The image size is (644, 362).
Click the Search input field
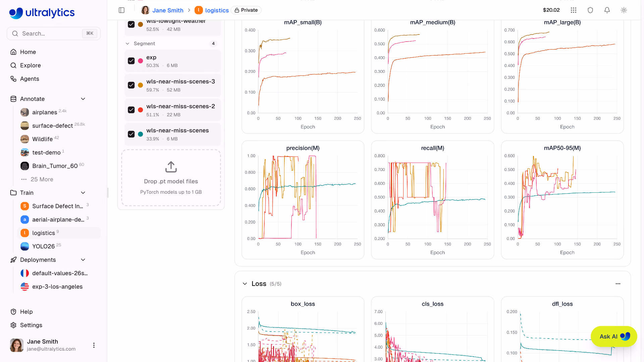tap(54, 34)
